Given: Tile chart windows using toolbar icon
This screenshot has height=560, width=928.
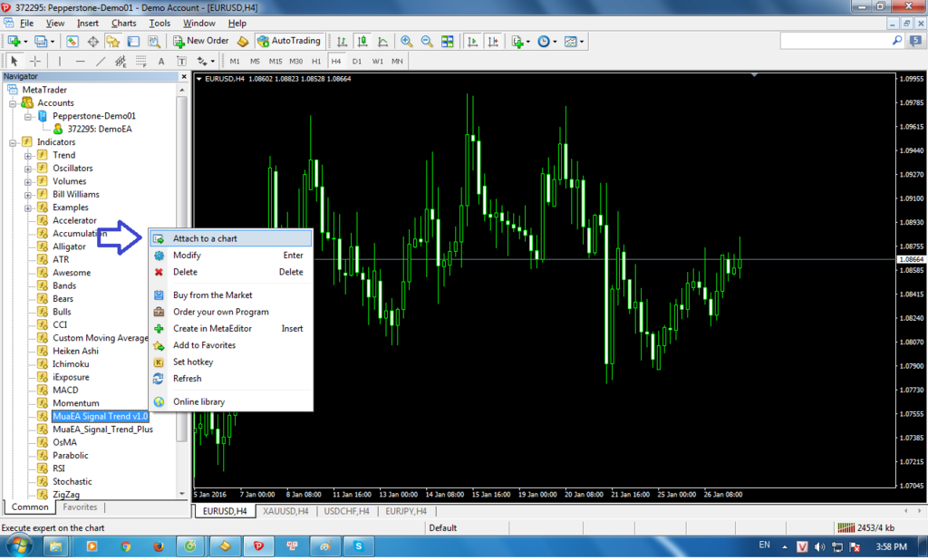Looking at the screenshot, I should tap(448, 41).
